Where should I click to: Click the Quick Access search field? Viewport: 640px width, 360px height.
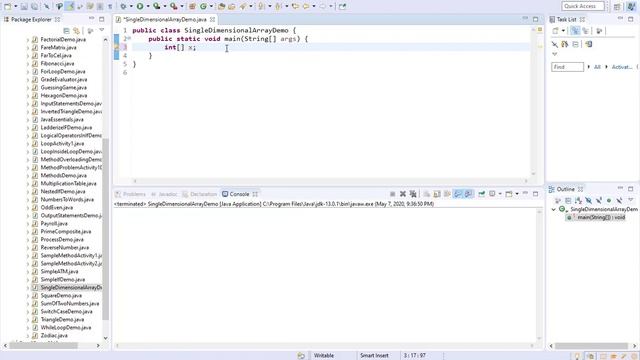pyautogui.click(x=583, y=6)
